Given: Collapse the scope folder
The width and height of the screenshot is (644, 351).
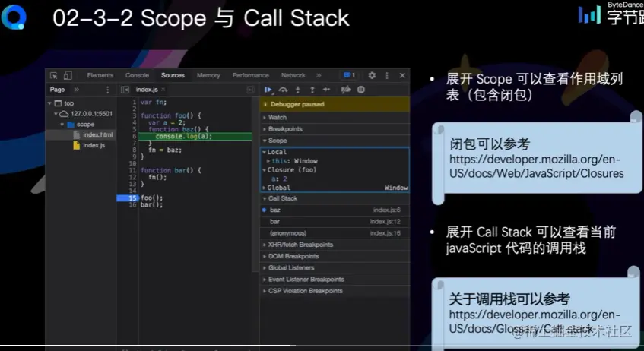Looking at the screenshot, I should point(62,125).
